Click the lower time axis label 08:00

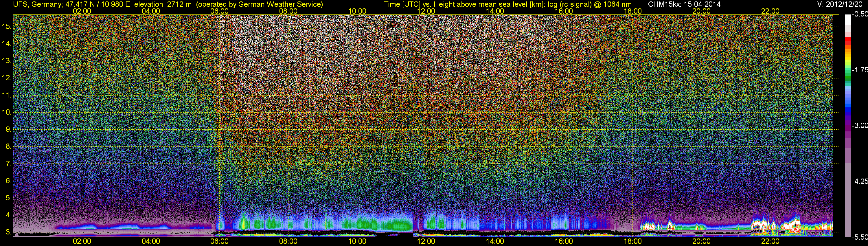point(288,241)
